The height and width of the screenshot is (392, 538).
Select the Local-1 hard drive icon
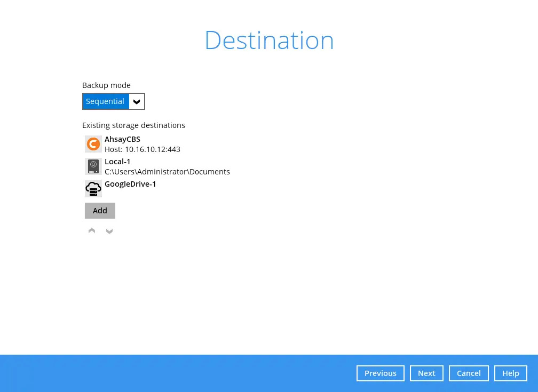click(93, 166)
